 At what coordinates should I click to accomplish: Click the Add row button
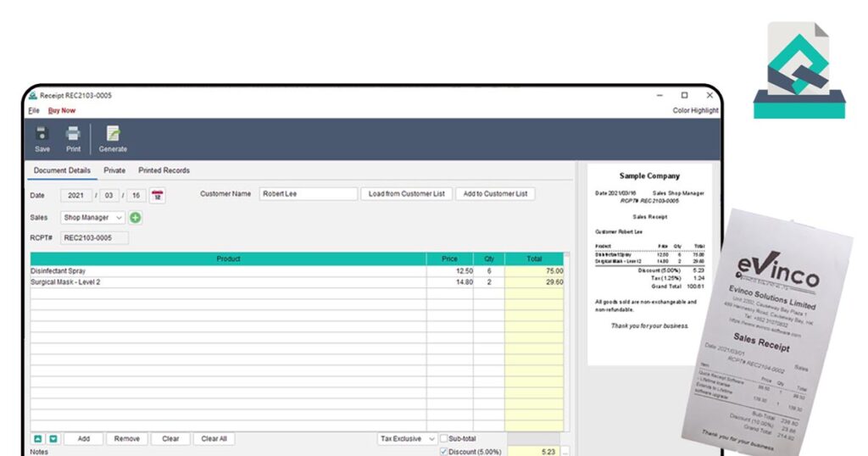84,439
